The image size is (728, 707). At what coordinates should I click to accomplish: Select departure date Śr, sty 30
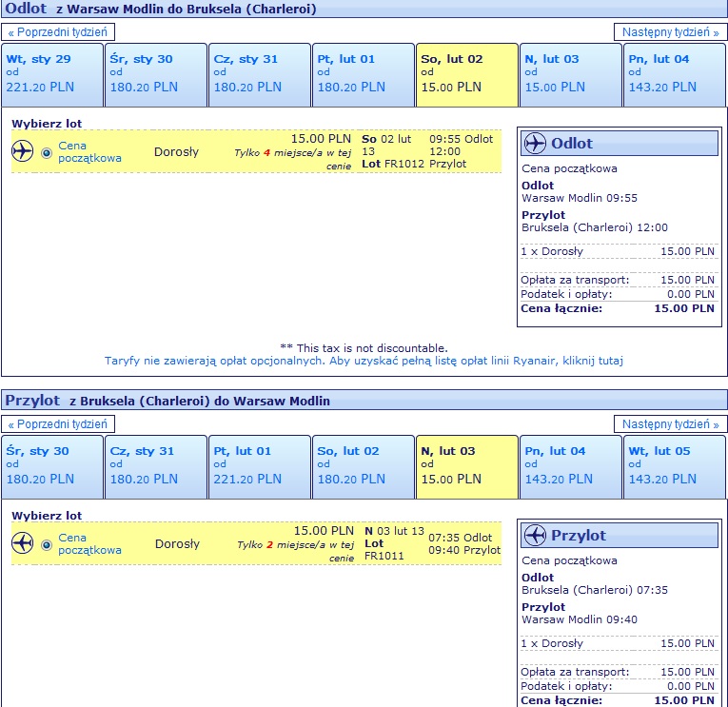(x=156, y=75)
